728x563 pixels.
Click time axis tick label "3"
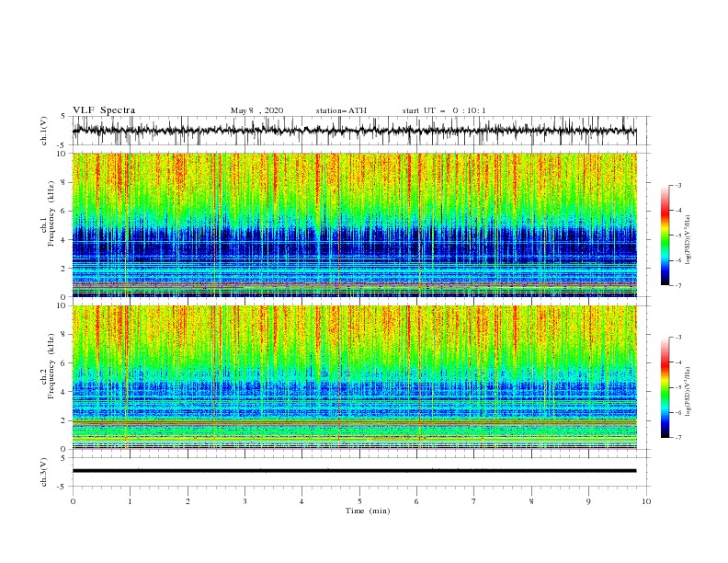coord(245,501)
